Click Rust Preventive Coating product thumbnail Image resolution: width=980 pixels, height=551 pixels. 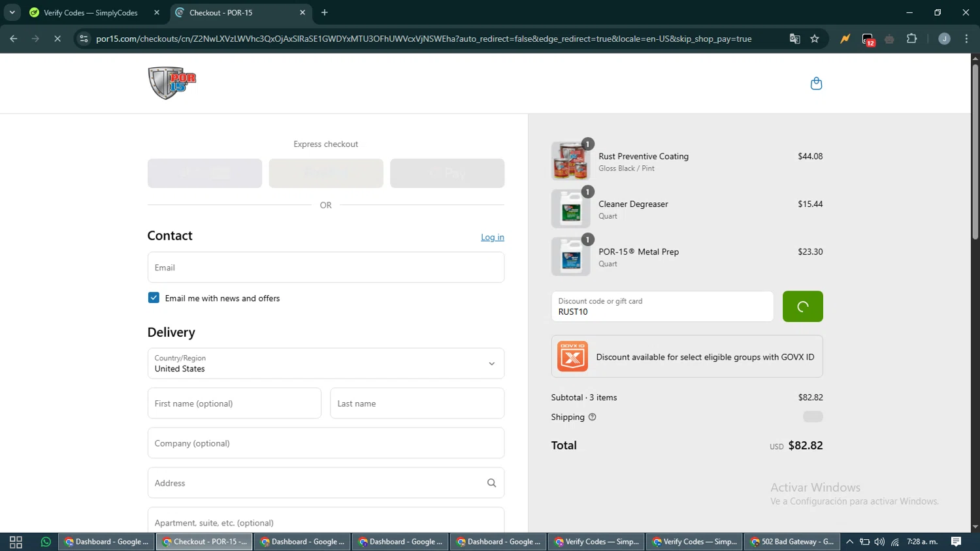click(570, 161)
